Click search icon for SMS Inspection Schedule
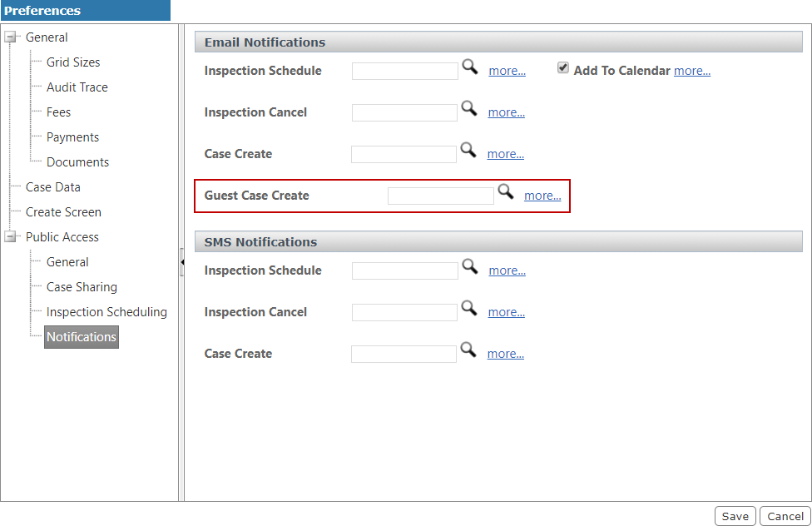Viewport: 812px width, 526px height. (470, 266)
